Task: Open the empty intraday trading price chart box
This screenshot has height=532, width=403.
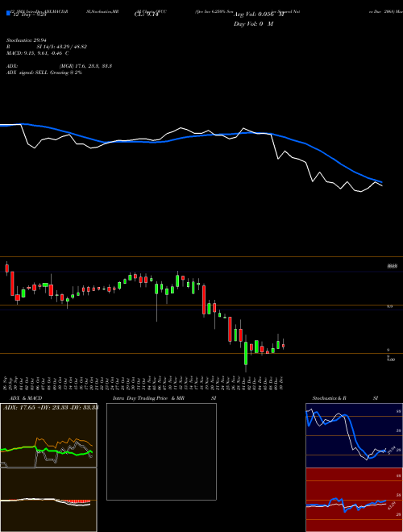Action: [x=161, y=451]
